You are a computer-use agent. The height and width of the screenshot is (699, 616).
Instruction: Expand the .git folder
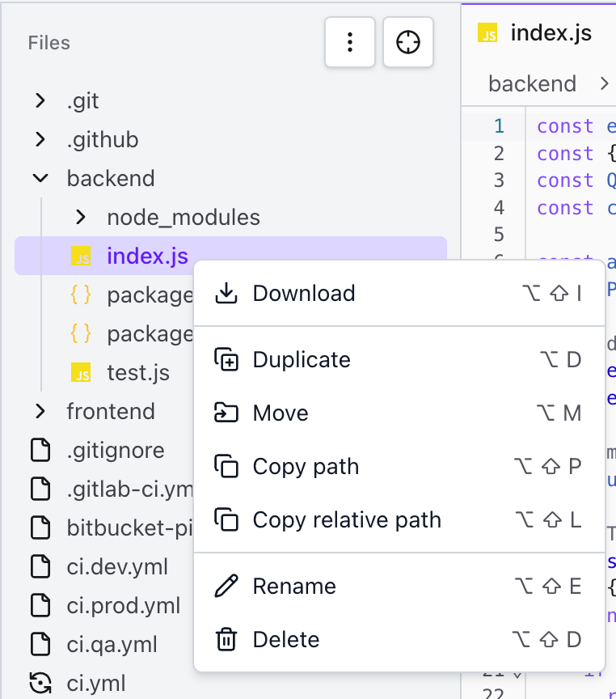point(40,100)
